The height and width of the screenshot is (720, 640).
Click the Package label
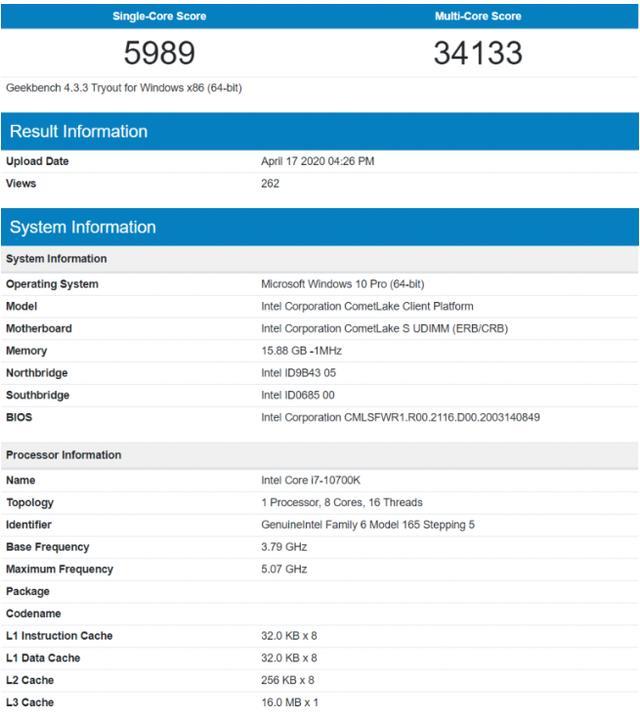click(28, 591)
